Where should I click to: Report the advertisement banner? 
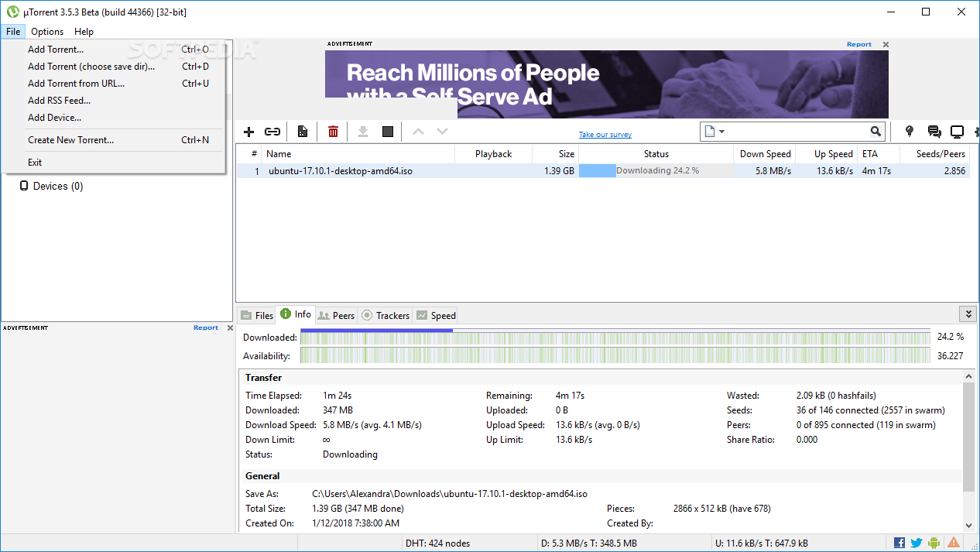click(x=859, y=44)
